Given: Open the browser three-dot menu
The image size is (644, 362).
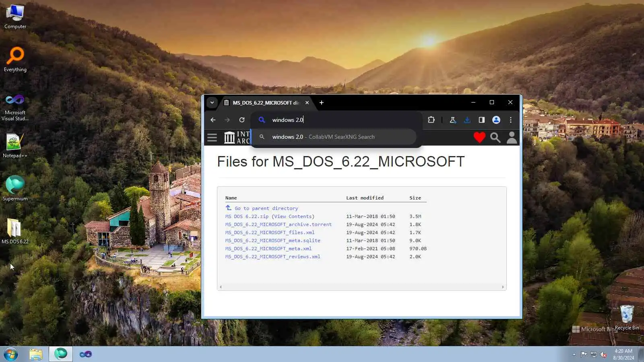Looking at the screenshot, I should tap(511, 120).
